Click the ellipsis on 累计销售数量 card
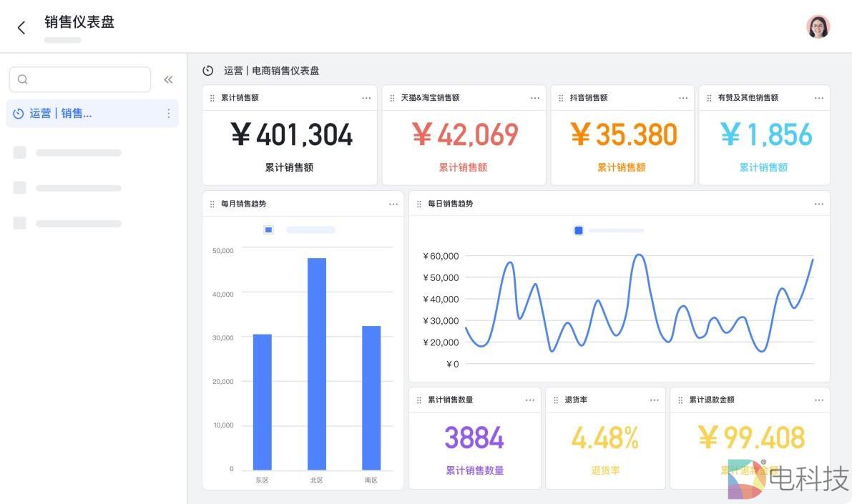 click(530, 400)
